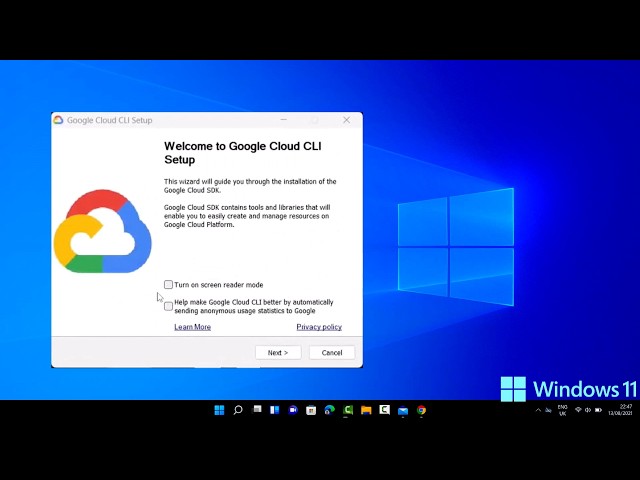Click the battery status tray icon
Screen dimensions: 640x480
(x=598, y=410)
